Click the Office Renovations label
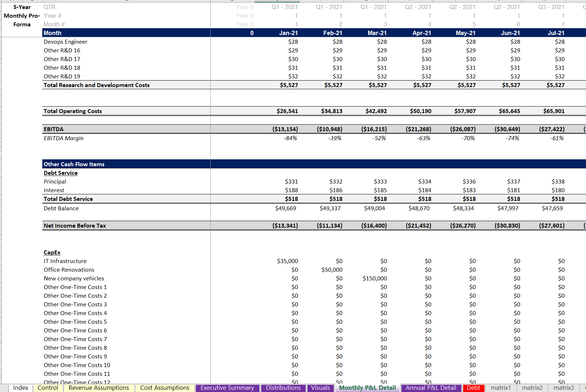 pyautogui.click(x=69, y=270)
